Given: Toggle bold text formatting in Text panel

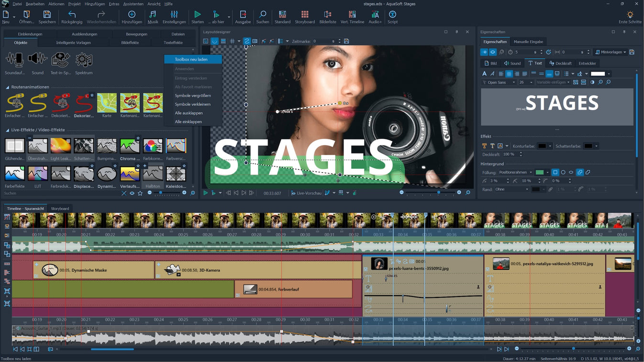Looking at the screenshot, I should [484, 73].
